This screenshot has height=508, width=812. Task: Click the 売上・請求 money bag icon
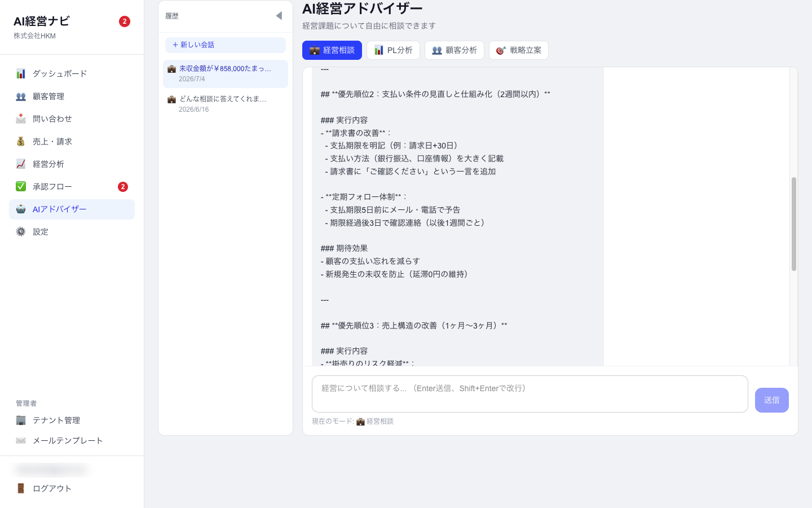pyautogui.click(x=21, y=141)
